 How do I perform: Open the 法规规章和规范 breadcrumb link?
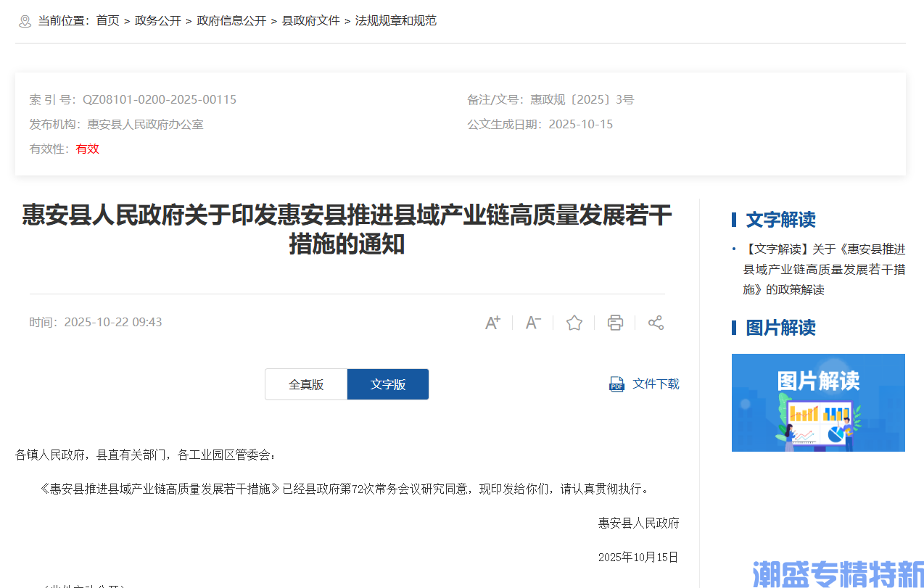pyautogui.click(x=395, y=20)
